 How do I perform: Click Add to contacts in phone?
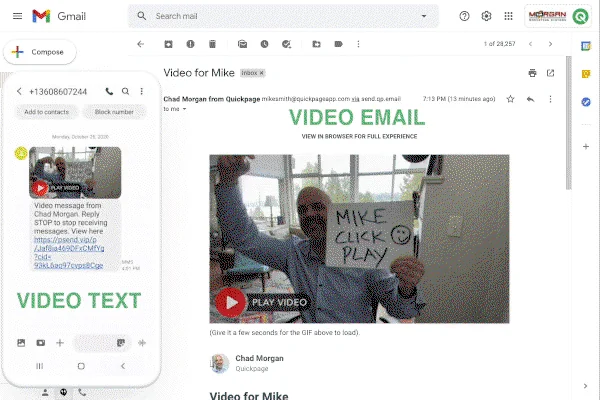(47, 112)
